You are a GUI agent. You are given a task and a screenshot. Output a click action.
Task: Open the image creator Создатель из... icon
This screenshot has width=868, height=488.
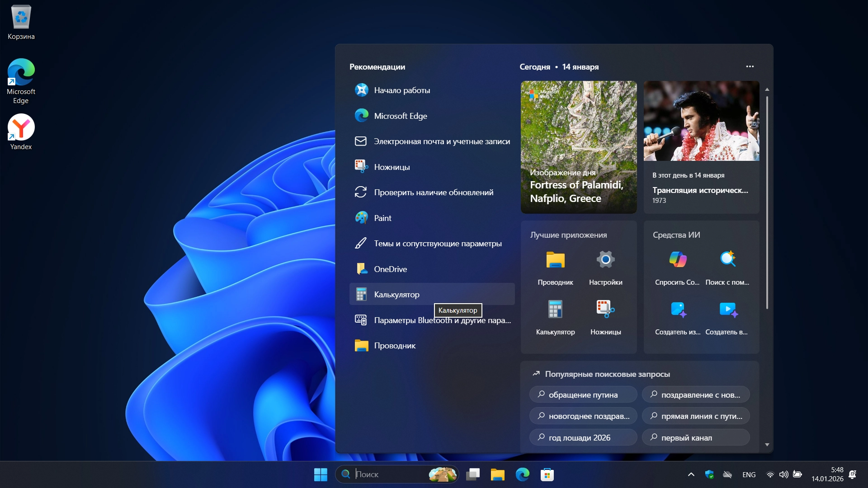click(678, 310)
